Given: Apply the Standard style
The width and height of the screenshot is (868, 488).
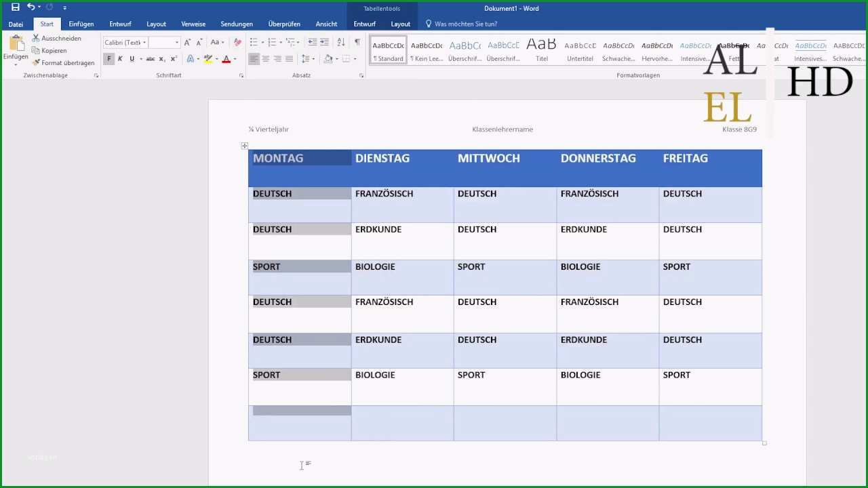Looking at the screenshot, I should click(388, 50).
